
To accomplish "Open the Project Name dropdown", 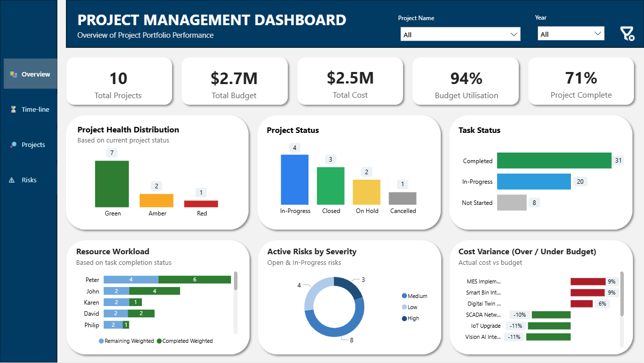I will point(460,35).
